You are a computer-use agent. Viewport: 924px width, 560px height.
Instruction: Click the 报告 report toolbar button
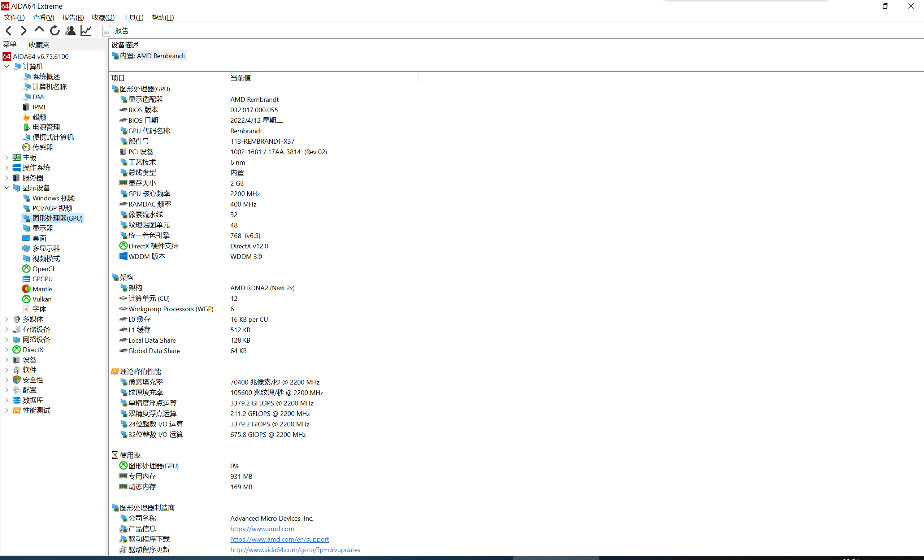[x=116, y=31]
